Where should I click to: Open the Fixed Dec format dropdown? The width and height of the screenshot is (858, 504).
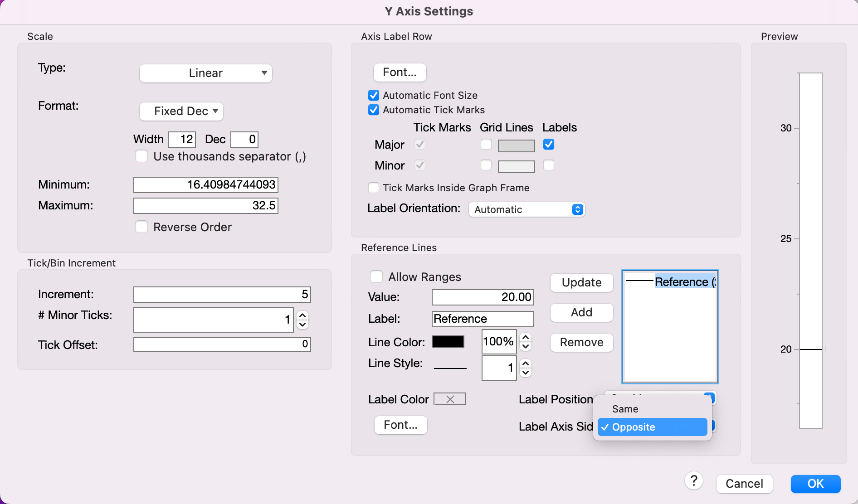181,111
